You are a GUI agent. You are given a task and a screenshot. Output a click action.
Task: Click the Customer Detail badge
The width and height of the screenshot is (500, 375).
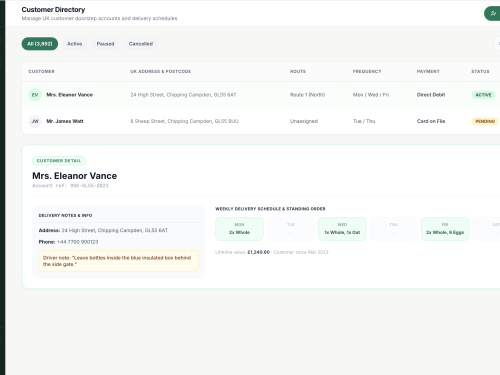(x=59, y=161)
